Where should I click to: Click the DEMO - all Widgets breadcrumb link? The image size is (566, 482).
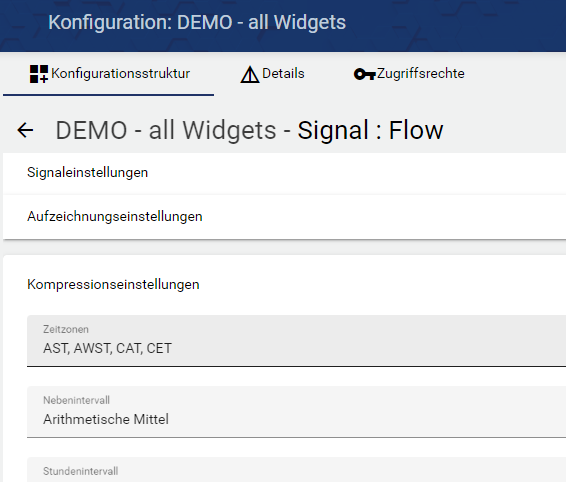166,130
